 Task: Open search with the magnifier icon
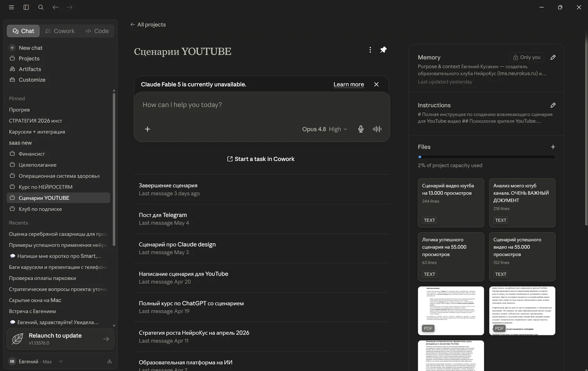(x=41, y=7)
